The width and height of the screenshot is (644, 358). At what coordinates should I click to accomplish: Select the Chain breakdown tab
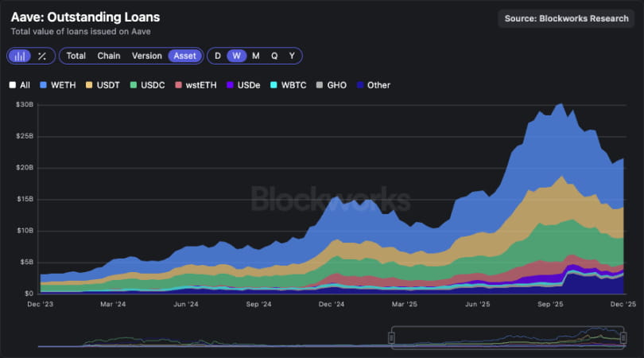[x=109, y=56]
